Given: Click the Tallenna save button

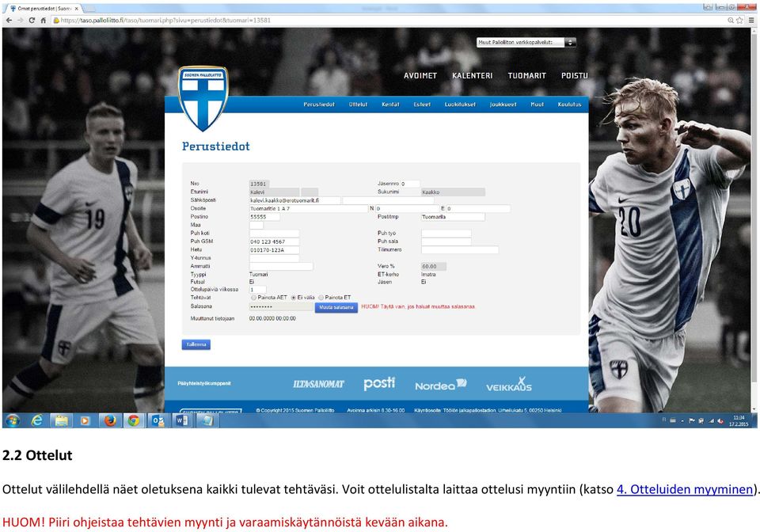Looking at the screenshot, I should pos(196,344).
